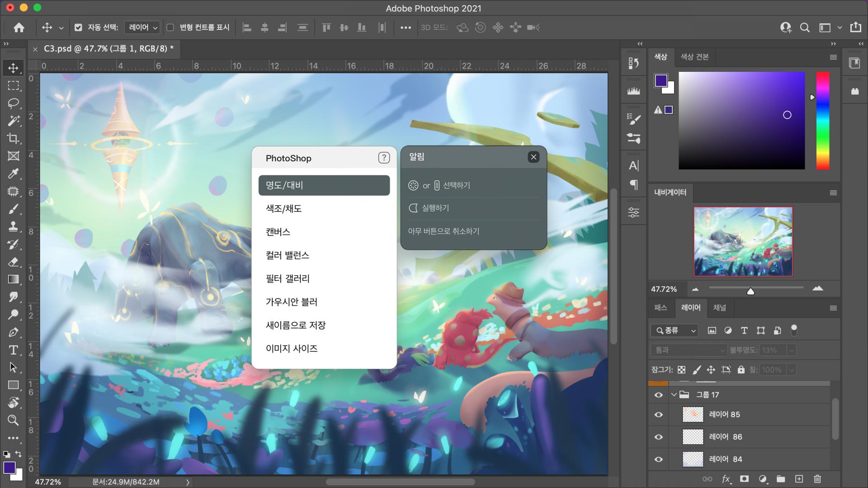Switch to the 채널 tab
Viewport: 868px width, 488px height.
tap(719, 308)
